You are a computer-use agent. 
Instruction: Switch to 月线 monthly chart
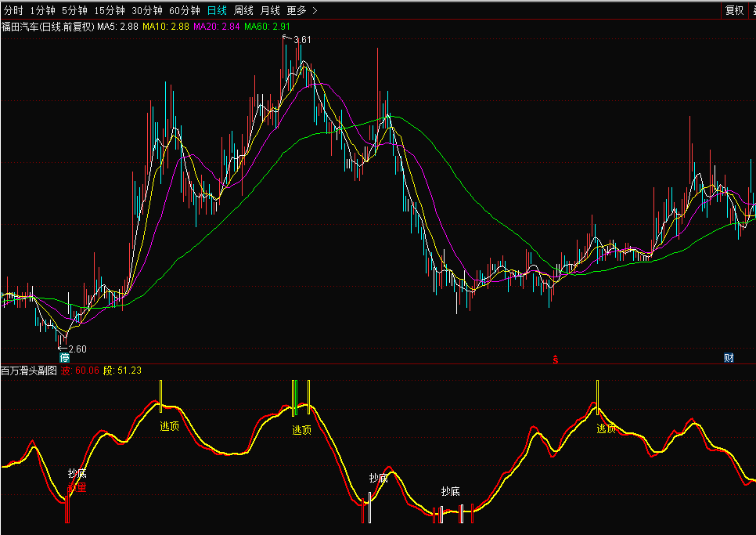click(270, 11)
